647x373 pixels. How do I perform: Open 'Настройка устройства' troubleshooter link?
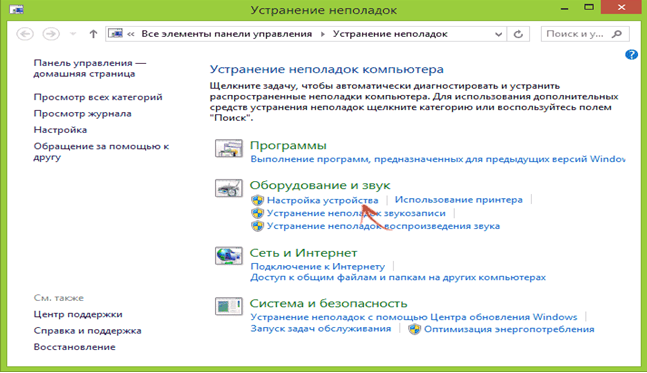click(x=322, y=201)
